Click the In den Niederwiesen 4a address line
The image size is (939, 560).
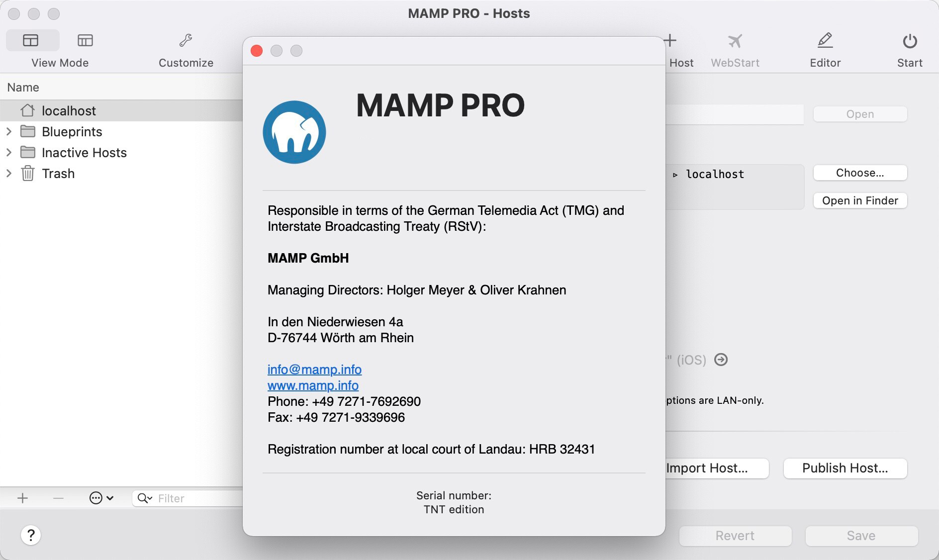335,322
